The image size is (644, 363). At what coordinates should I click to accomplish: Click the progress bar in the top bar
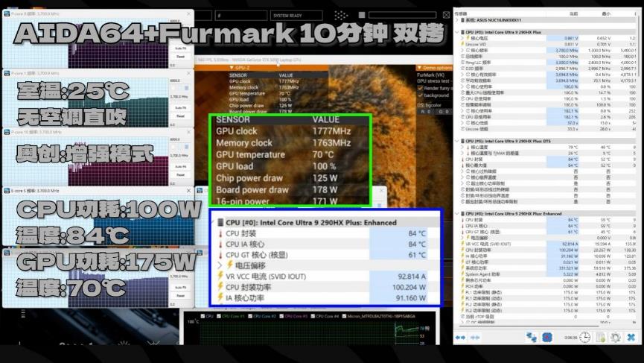click(x=403, y=15)
